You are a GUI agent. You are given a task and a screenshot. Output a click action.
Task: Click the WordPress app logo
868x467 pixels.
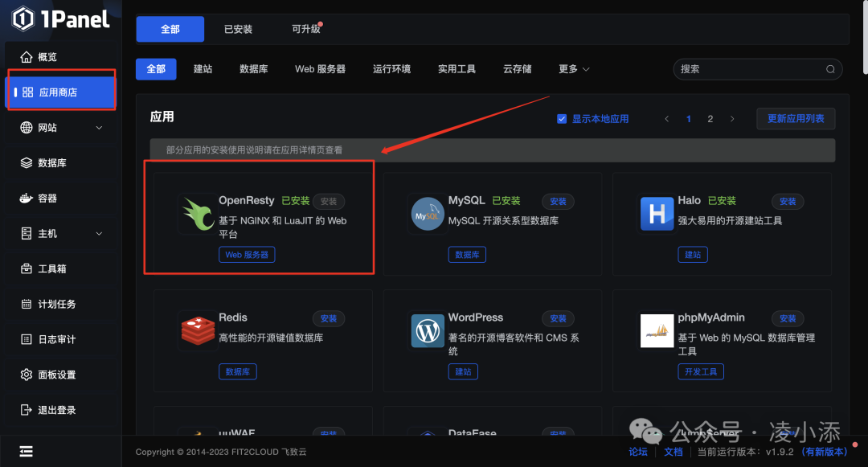pos(428,331)
